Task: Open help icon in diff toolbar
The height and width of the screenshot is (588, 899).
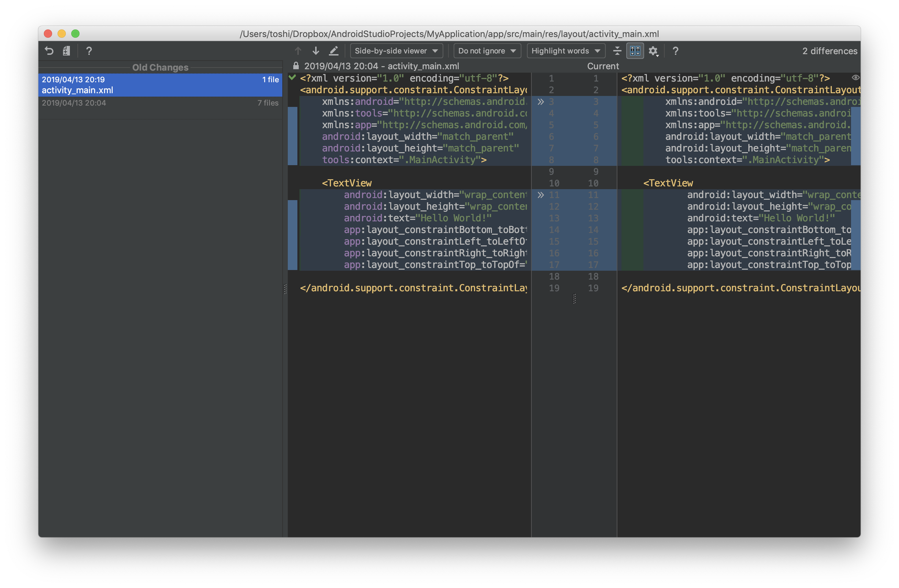Action: [675, 51]
